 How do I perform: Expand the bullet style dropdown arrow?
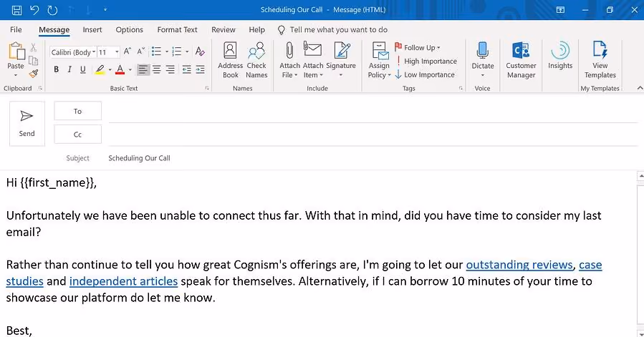click(167, 52)
